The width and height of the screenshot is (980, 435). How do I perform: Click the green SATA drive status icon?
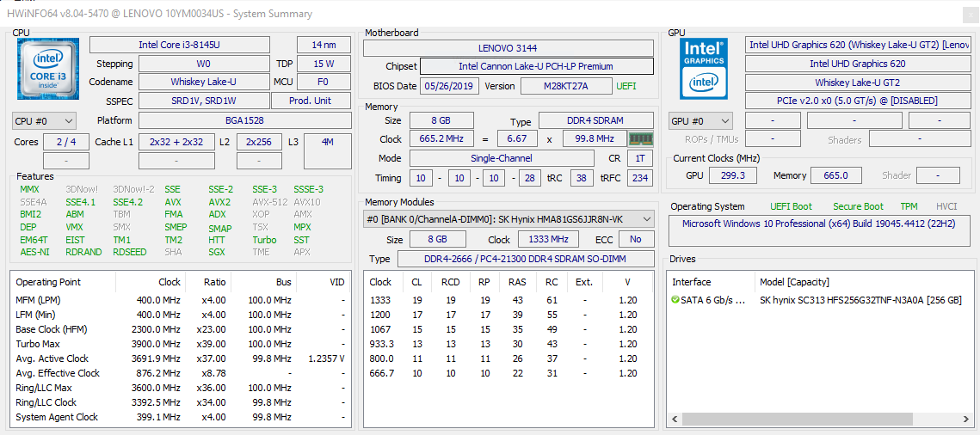click(675, 300)
